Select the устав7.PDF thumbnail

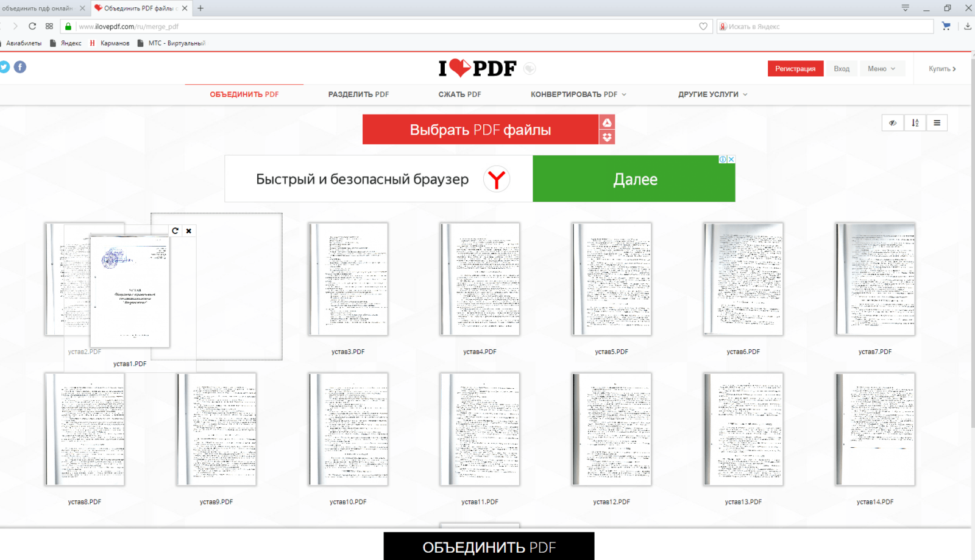(x=874, y=279)
